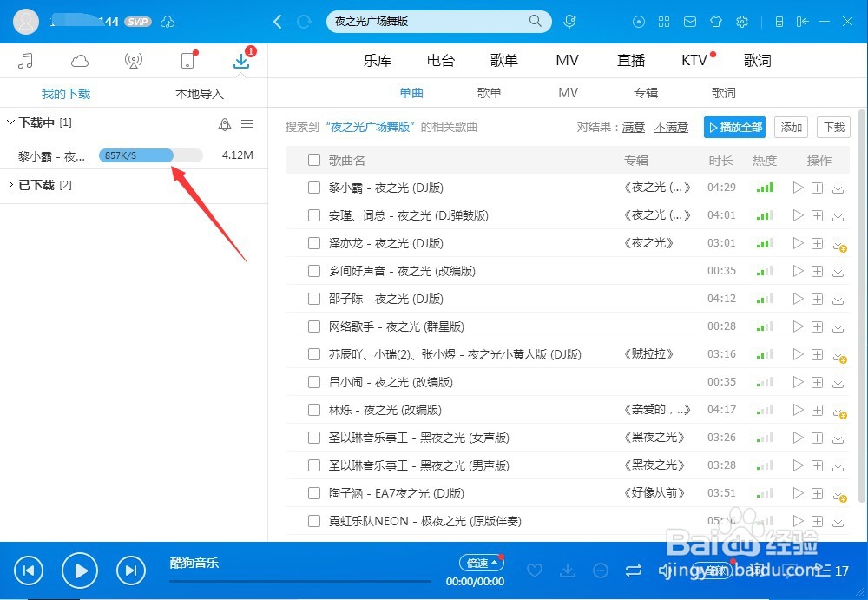Open the play queue showing 17
This screenshot has height=600, width=868.
pos(833,570)
